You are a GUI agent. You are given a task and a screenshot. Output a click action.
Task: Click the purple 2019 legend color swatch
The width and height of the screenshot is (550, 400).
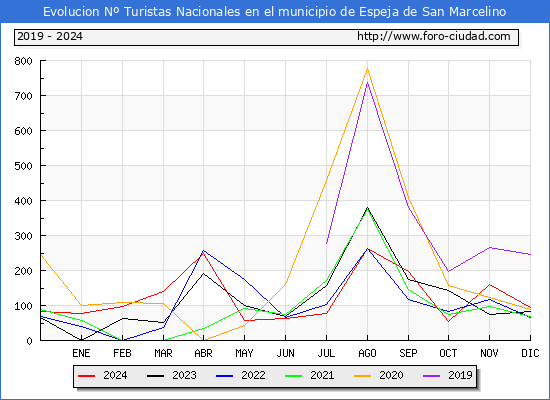(x=431, y=376)
